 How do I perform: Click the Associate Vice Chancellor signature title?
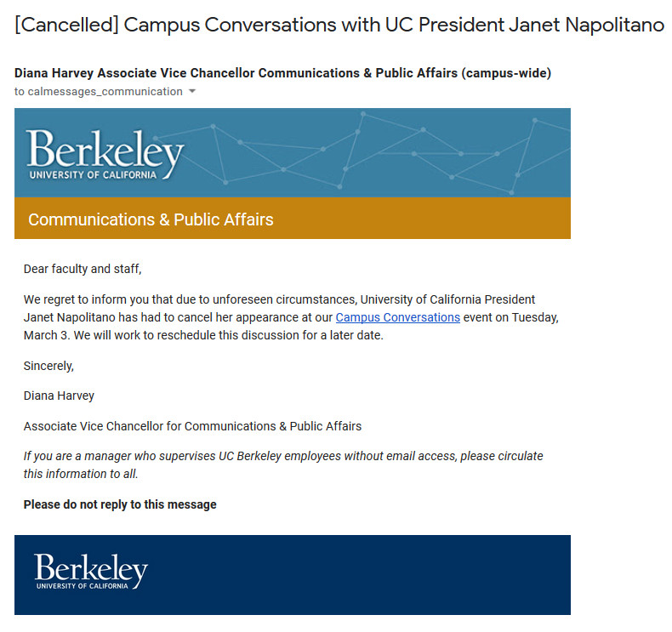[x=192, y=426]
